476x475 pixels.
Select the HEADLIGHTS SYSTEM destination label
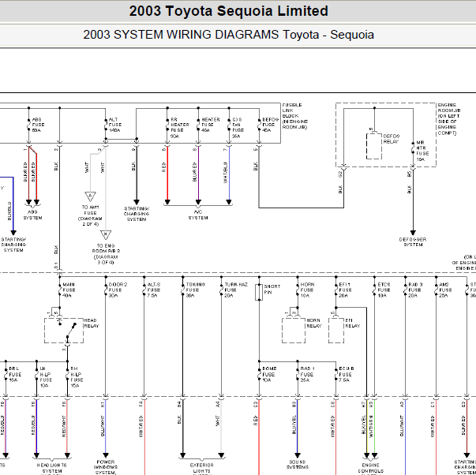pyautogui.click(x=51, y=469)
